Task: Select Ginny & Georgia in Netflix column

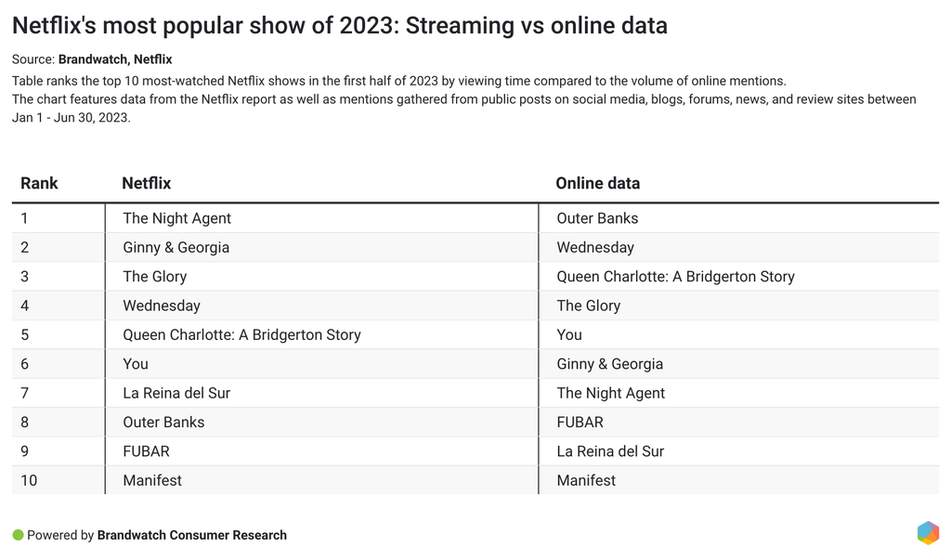Action: pos(176,247)
